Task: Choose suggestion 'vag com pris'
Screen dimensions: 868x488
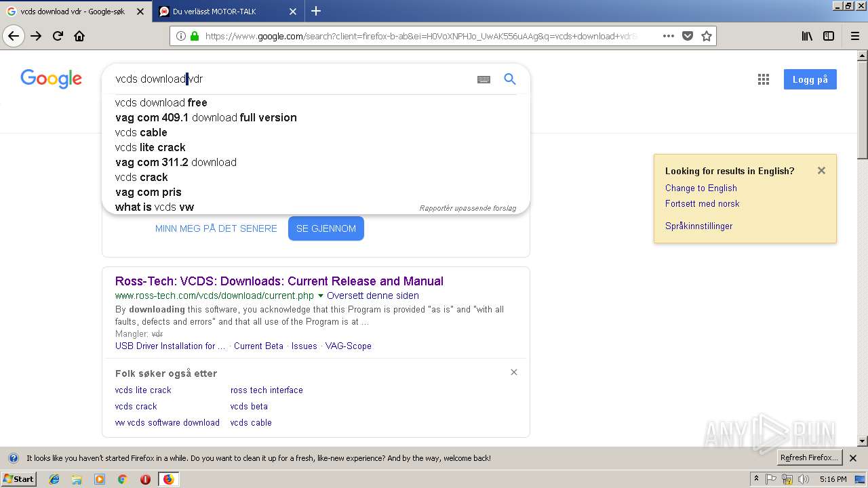Action: 149,192
